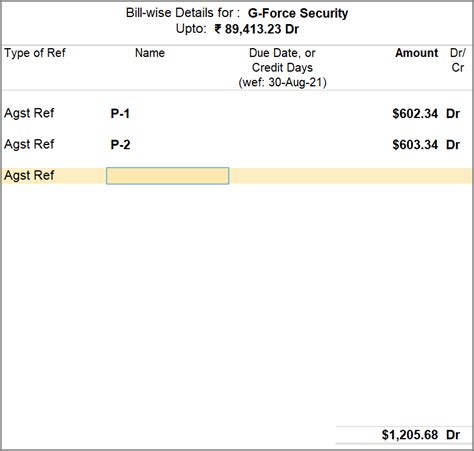Click the Dr indicator for P-1 row

pos(453,114)
